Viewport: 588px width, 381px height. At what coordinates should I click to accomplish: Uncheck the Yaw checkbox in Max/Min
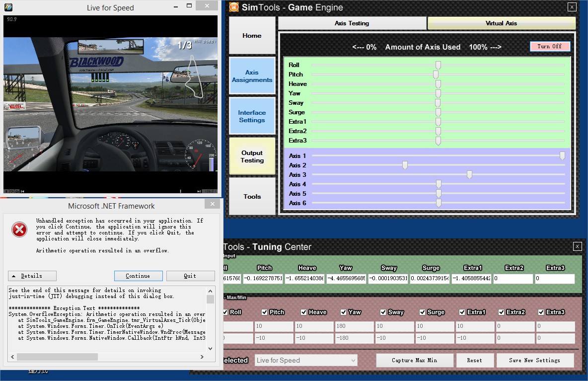click(343, 312)
